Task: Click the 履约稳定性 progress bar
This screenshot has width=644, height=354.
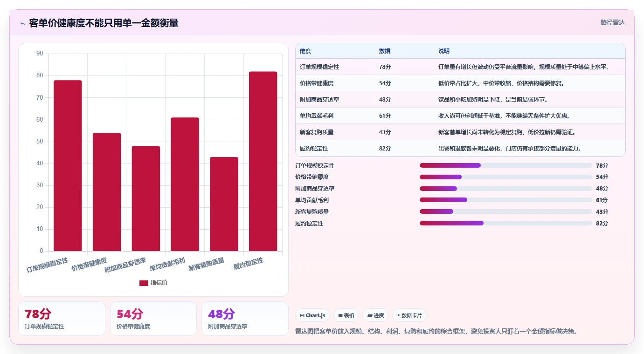Action: click(x=506, y=223)
